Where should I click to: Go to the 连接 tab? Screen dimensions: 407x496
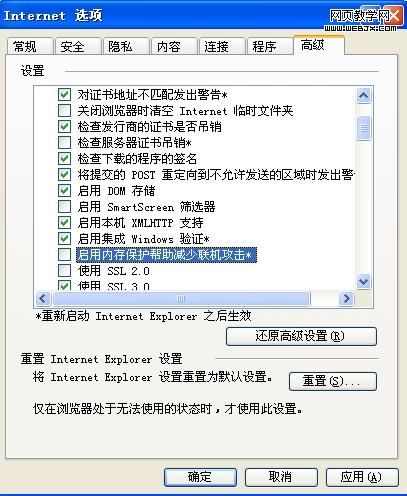[221, 46]
